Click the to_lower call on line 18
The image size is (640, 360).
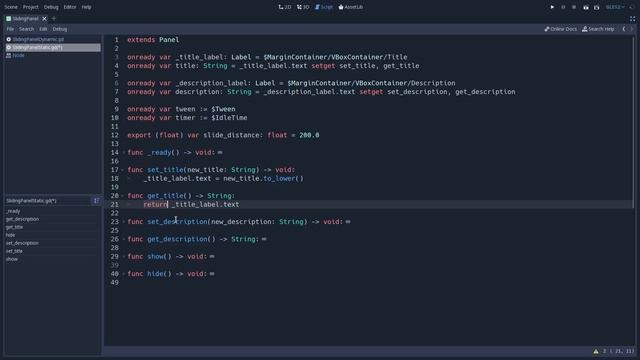coord(279,178)
